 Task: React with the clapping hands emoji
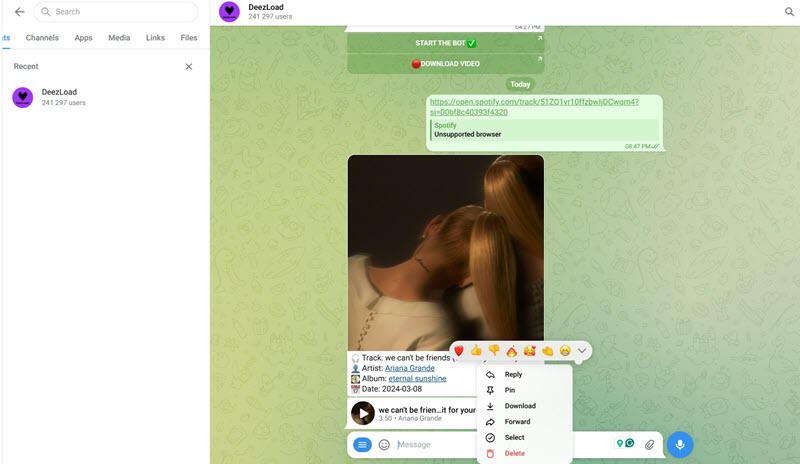[x=547, y=351]
